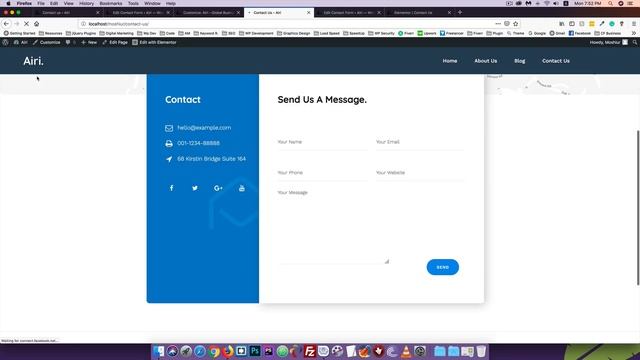Open the Resources bookmark folder
This screenshot has height=360, width=640.
coord(51,33)
